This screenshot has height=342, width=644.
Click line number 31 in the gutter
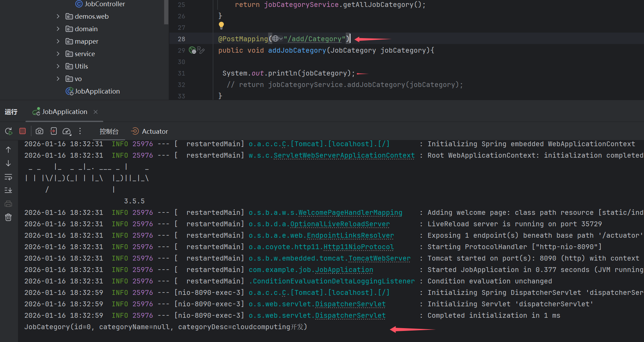pyautogui.click(x=182, y=73)
